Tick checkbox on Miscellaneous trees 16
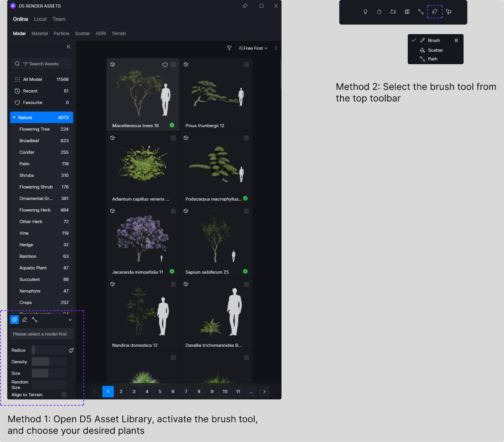The height and width of the screenshot is (442, 504). (x=173, y=65)
